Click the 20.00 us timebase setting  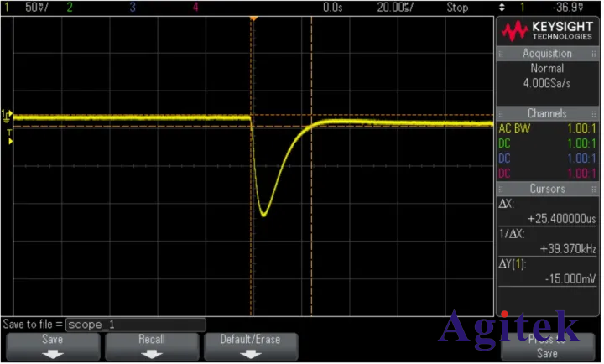click(393, 7)
